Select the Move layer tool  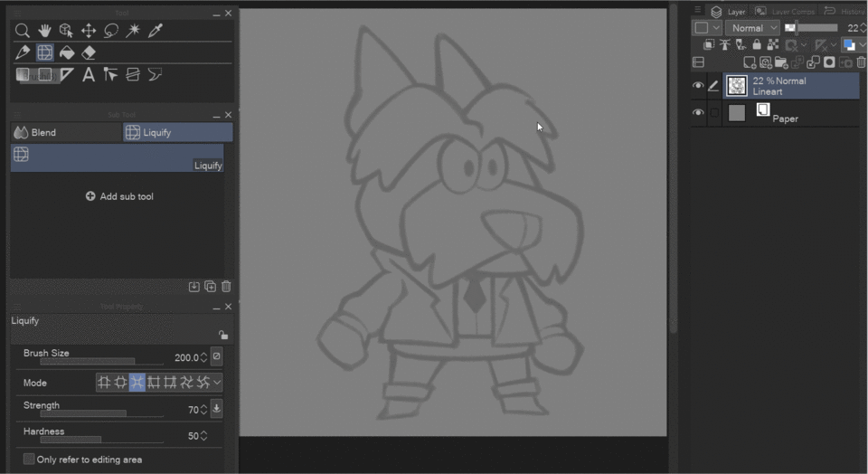[89, 31]
